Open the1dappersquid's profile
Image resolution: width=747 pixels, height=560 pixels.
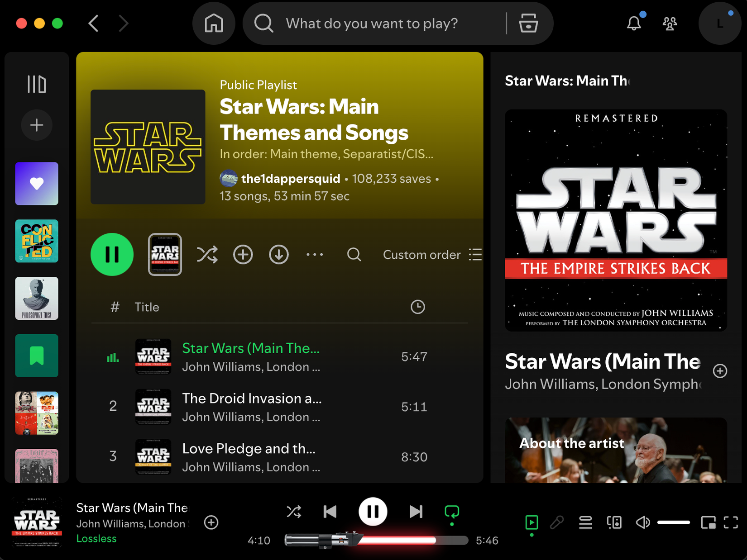coord(290,178)
